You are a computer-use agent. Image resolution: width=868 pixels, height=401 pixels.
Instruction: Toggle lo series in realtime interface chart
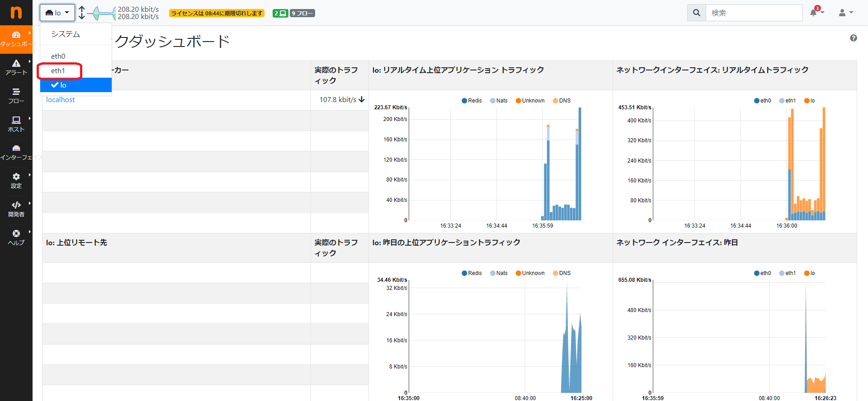[809, 101]
